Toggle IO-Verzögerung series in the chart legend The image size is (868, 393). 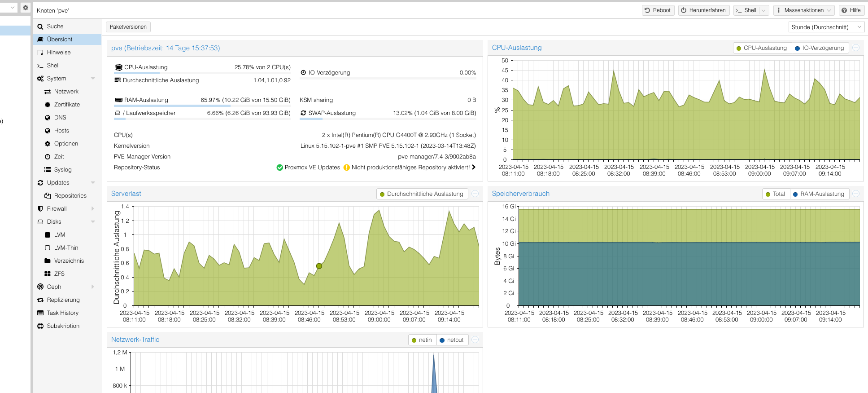click(820, 48)
